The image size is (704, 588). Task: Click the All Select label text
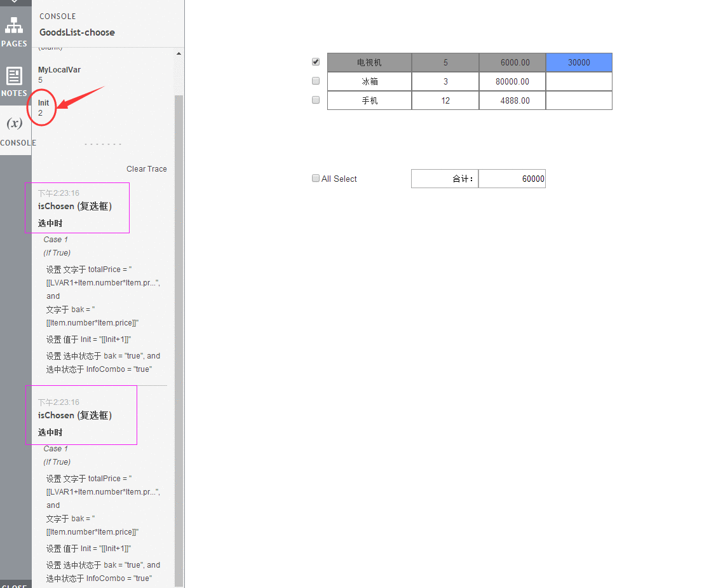(339, 179)
